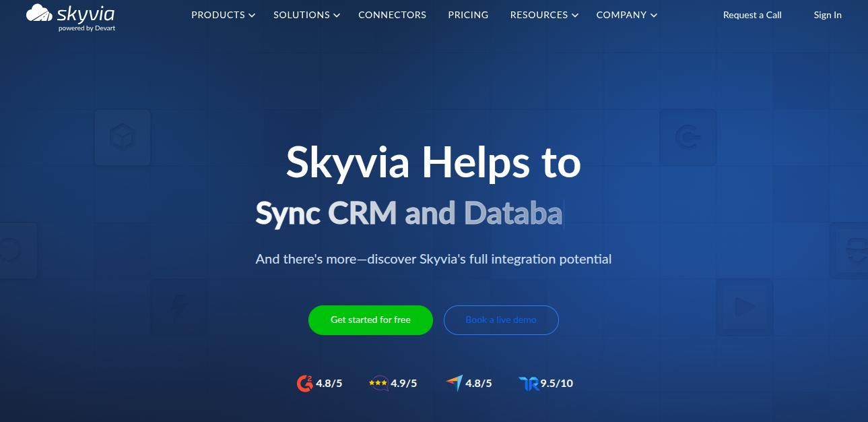This screenshot has width=868, height=422.
Task: Go to the CONNECTORS page
Action: pos(392,15)
